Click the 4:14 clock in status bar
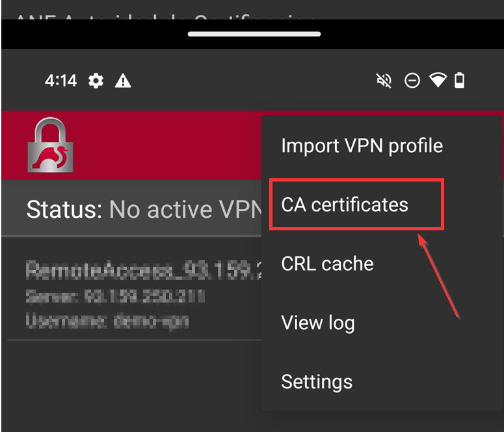 click(x=60, y=81)
